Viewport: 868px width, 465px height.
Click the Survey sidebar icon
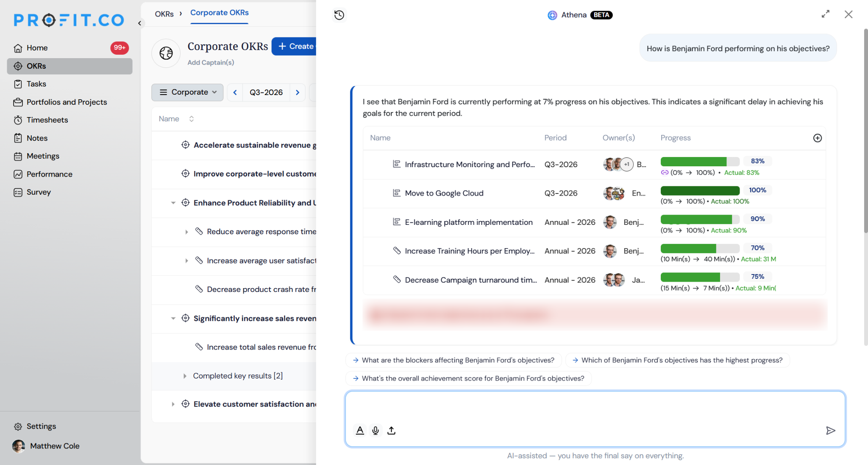coord(18,192)
